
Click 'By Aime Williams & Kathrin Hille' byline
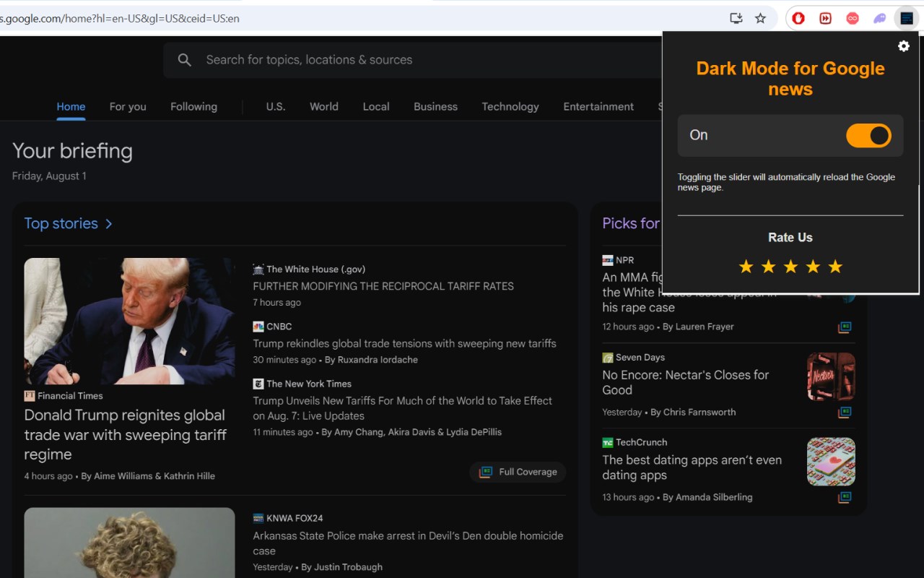click(148, 476)
